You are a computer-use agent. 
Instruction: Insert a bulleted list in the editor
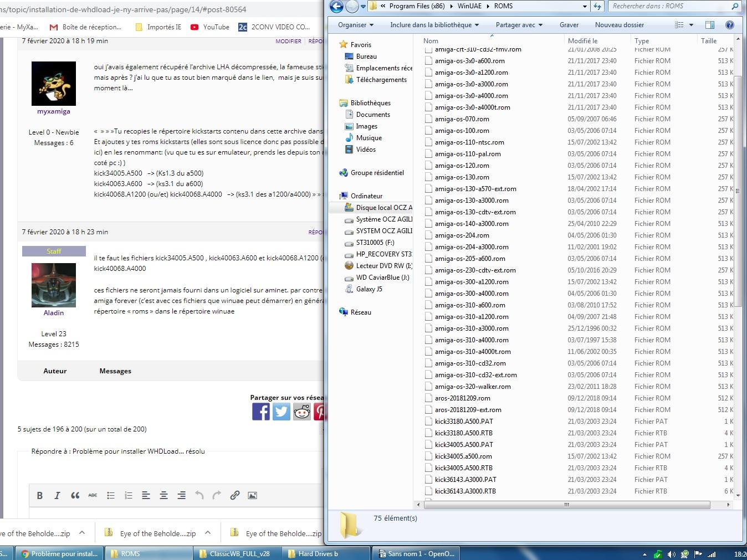point(110,495)
